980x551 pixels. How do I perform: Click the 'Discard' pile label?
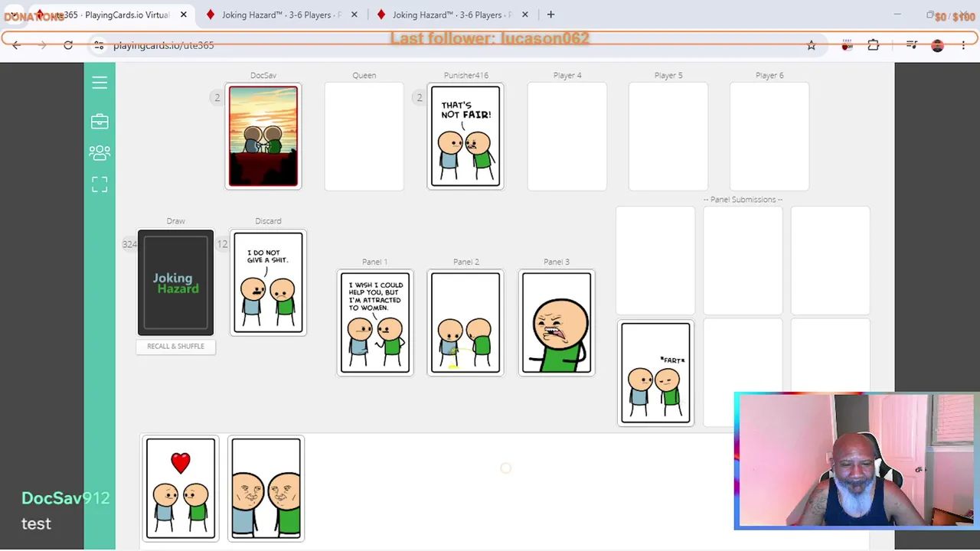268,221
